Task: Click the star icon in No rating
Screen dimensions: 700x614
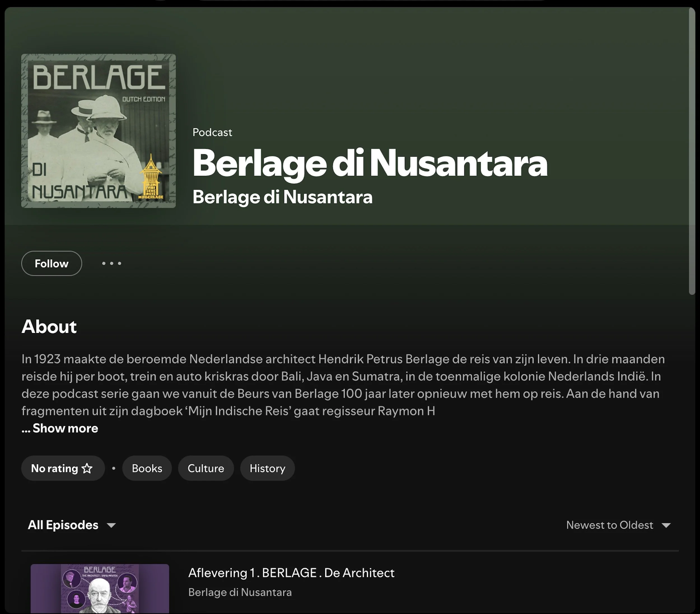Action: click(87, 468)
